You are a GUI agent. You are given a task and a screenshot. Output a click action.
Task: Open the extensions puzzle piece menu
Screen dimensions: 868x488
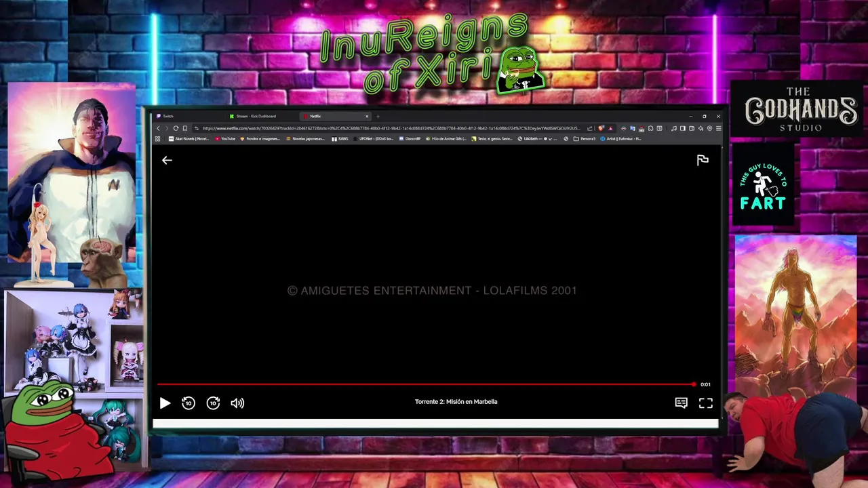(650, 128)
